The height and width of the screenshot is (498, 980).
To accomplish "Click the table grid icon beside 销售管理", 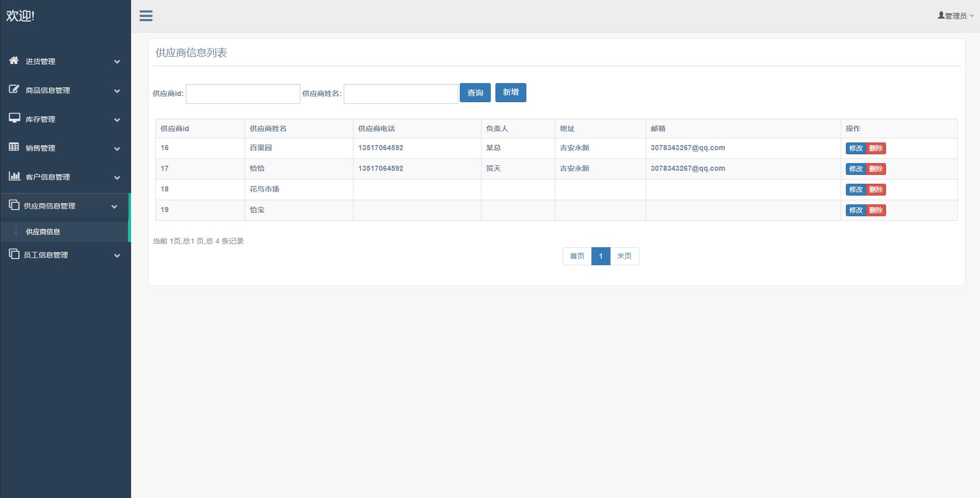I will click(x=14, y=147).
